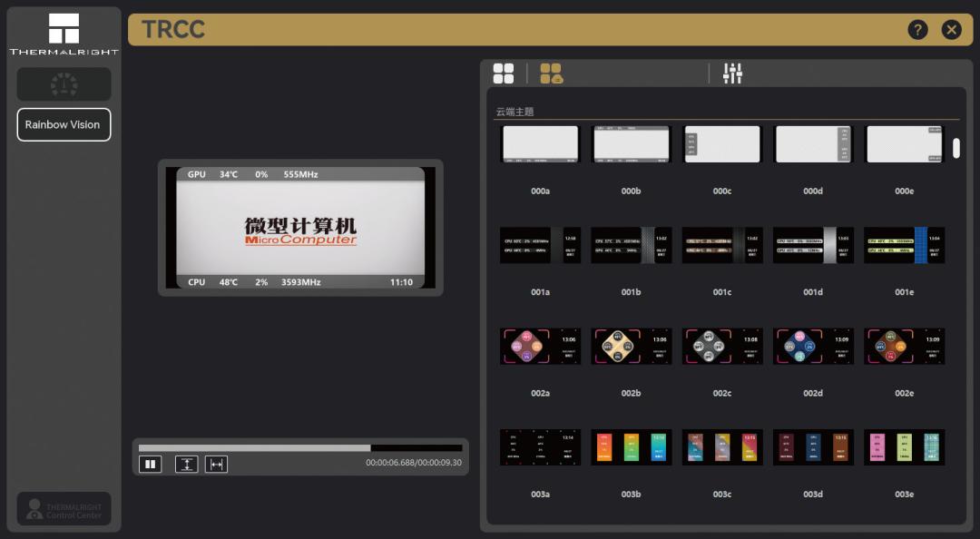
Task: Toggle fit-to-width scaling icon
Action: tap(216, 464)
